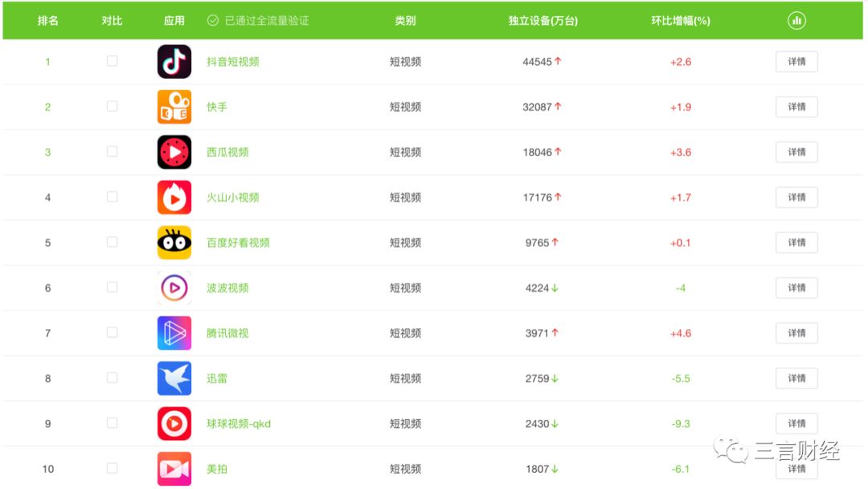Image resolution: width=868 pixels, height=489 pixels.
Task: Open the 腾讯微视 app name link
Action: click(227, 334)
